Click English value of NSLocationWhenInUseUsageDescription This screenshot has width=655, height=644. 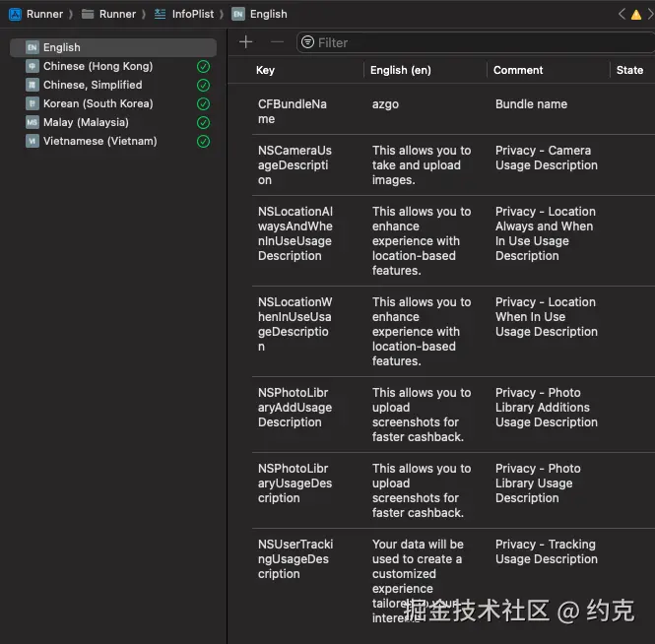(x=422, y=332)
